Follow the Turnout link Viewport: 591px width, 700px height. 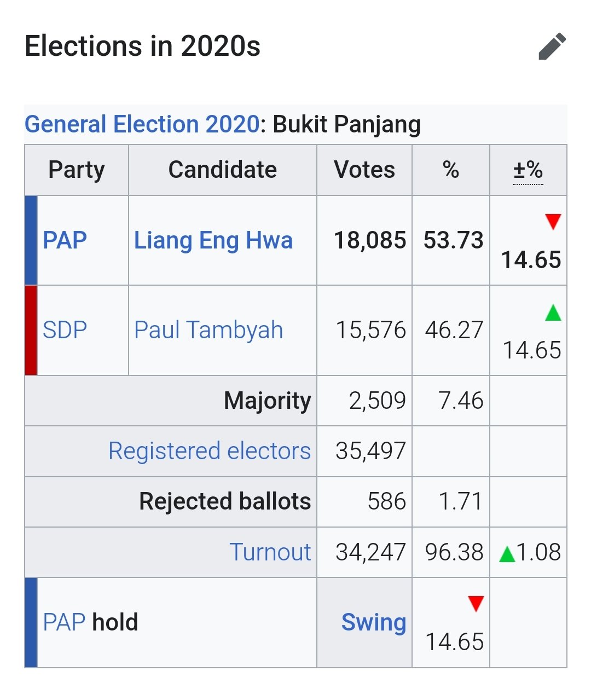[270, 552]
